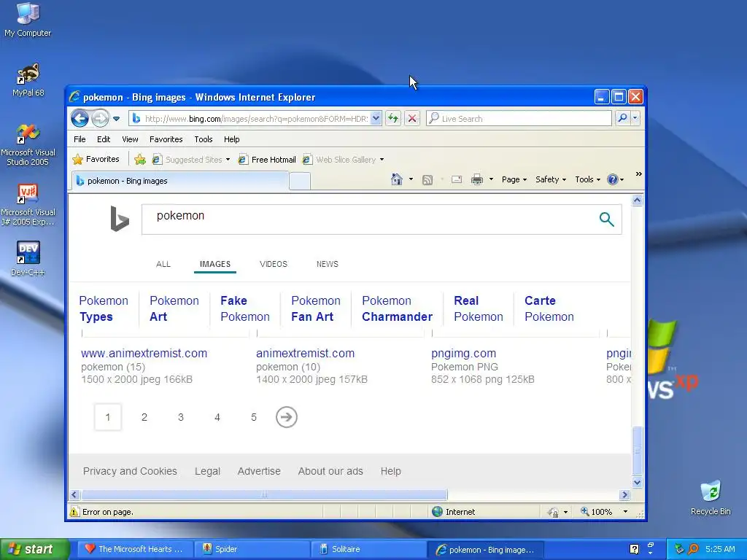
Task: Open the Favorites menu in menu bar
Action: pos(166,139)
